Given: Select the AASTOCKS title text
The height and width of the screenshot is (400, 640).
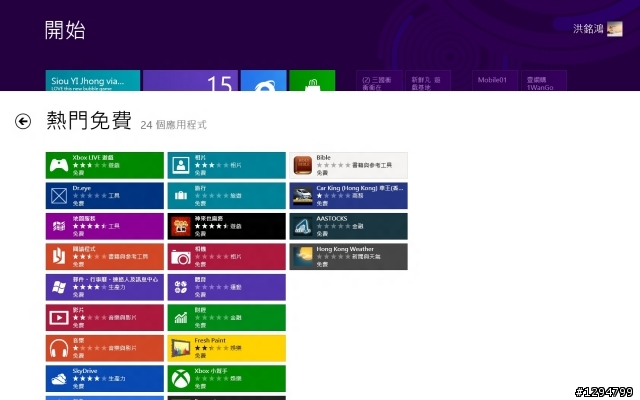Looking at the screenshot, I should (332, 219).
